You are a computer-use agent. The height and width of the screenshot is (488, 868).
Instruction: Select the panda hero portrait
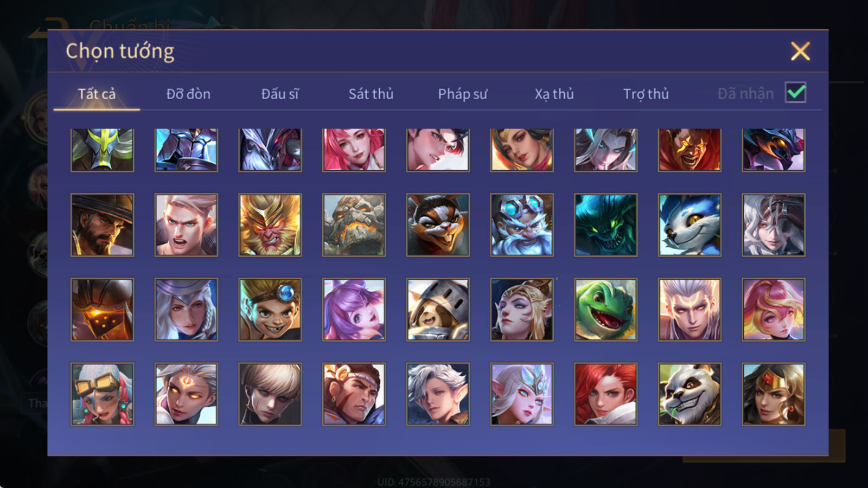click(x=690, y=394)
